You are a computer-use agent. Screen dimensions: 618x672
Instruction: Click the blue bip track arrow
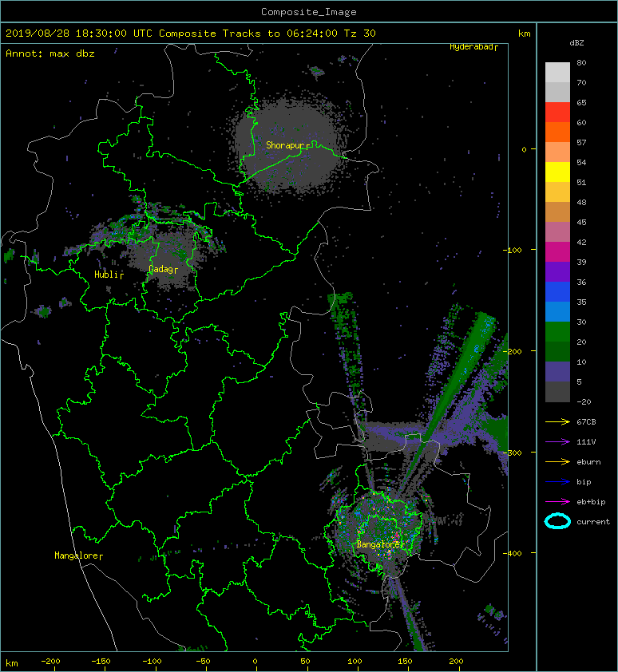[x=557, y=482]
